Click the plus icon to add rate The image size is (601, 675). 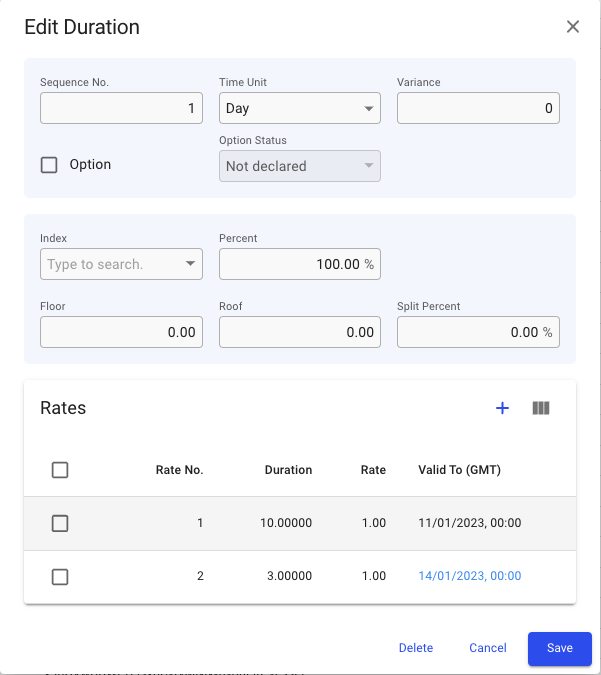coord(503,408)
